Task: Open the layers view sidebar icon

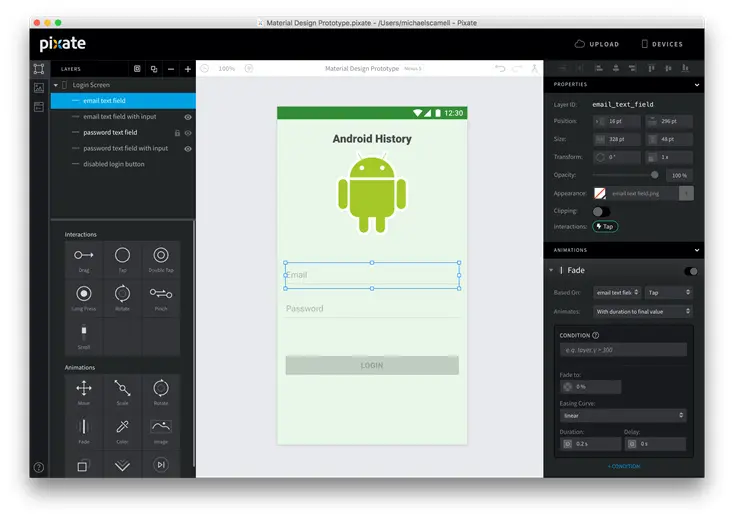Action: [x=39, y=69]
